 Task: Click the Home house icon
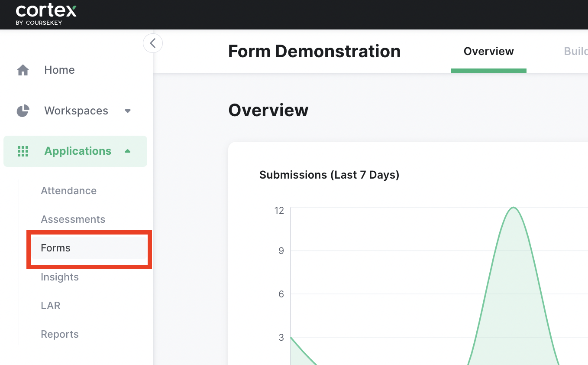(23, 70)
